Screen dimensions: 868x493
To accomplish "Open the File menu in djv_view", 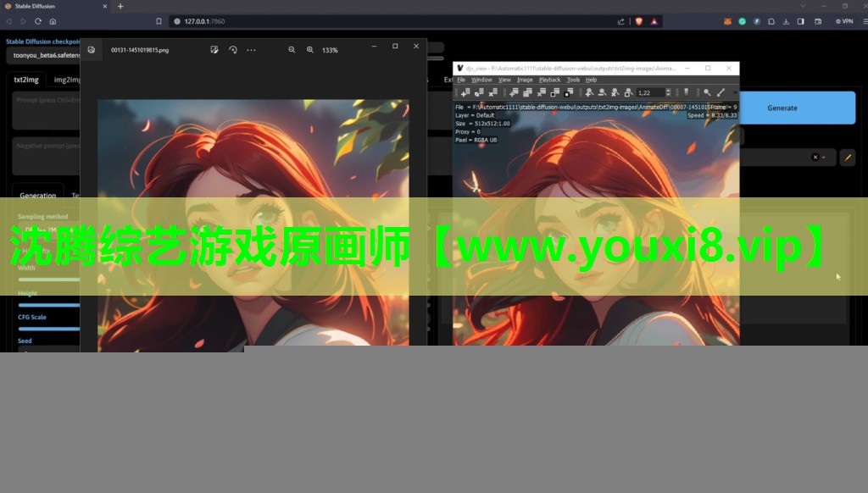I will click(x=461, y=80).
